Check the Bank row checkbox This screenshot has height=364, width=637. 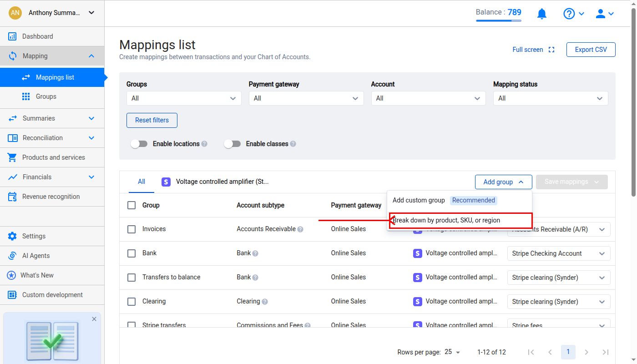131,253
